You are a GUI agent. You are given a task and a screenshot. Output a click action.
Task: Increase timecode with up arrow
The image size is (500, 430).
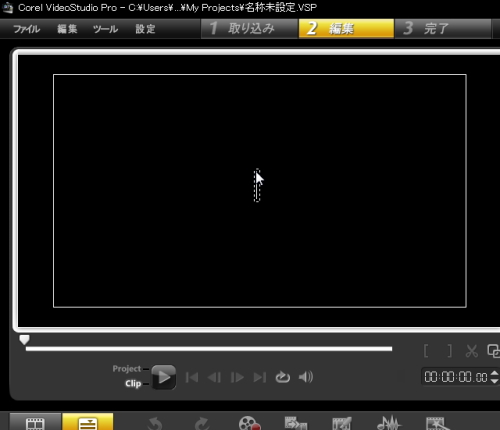click(x=495, y=373)
